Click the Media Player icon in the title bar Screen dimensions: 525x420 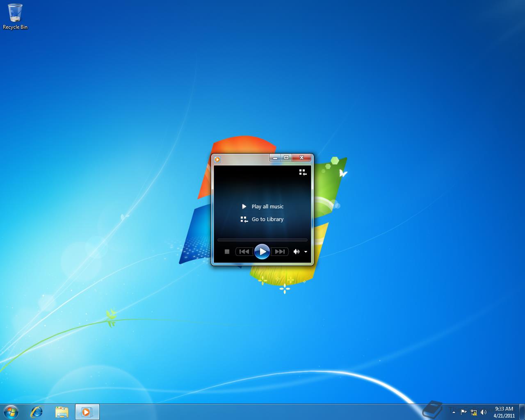click(x=218, y=159)
